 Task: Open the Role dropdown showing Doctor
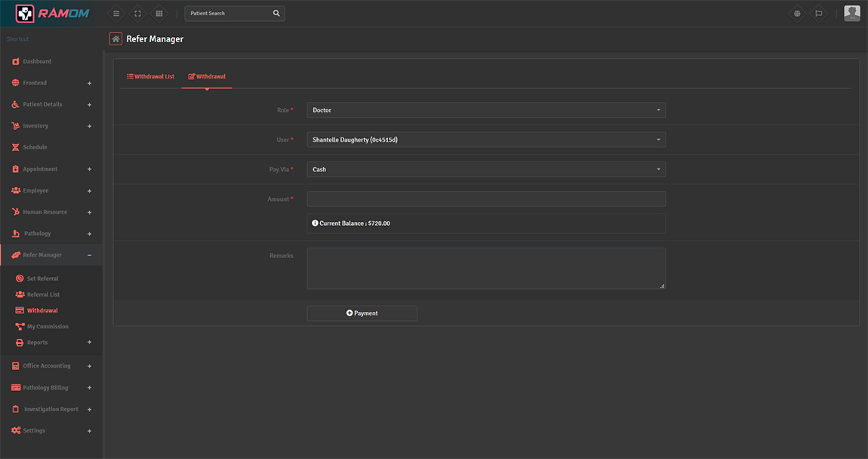485,110
